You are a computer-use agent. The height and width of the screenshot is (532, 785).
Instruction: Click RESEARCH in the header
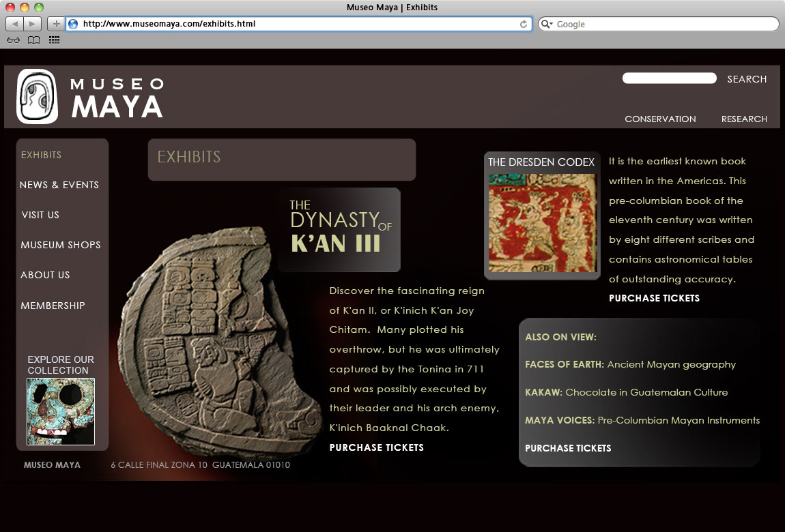(x=744, y=119)
